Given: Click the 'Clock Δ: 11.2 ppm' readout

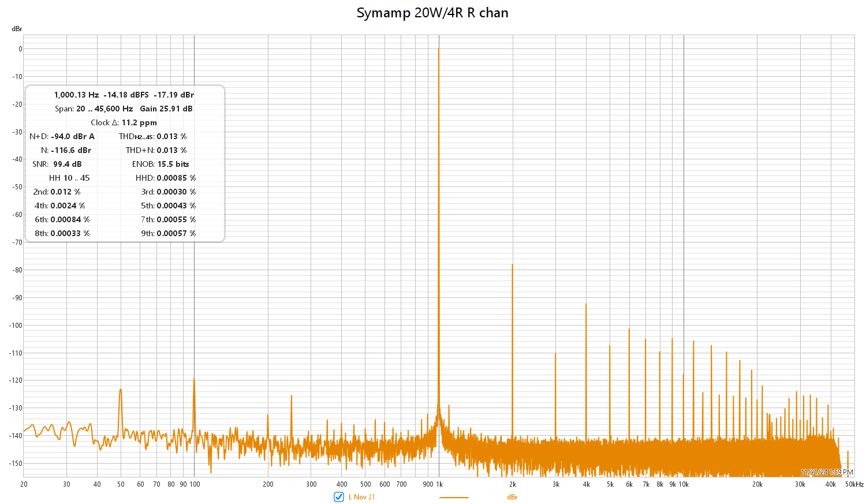Looking at the screenshot, I should pos(124,122).
